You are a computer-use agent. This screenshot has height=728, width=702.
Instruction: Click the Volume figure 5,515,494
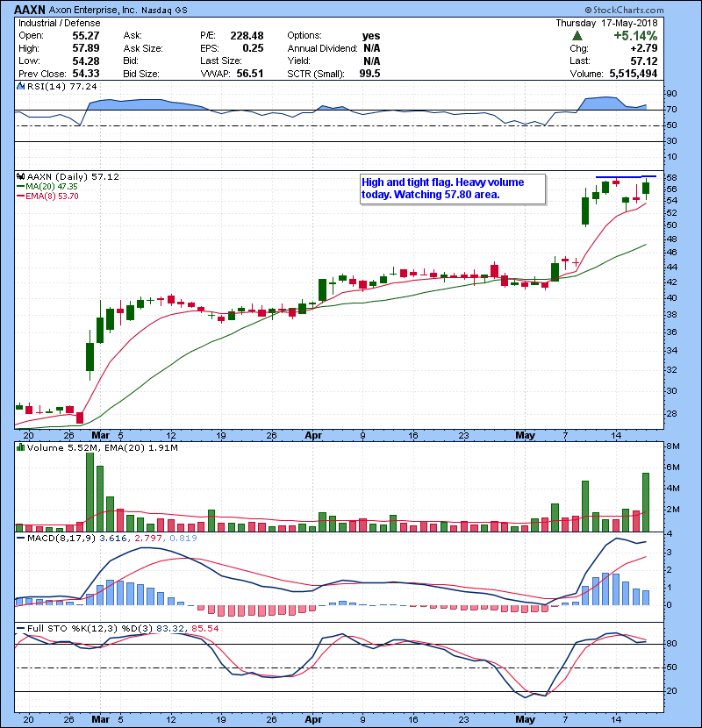coord(634,74)
